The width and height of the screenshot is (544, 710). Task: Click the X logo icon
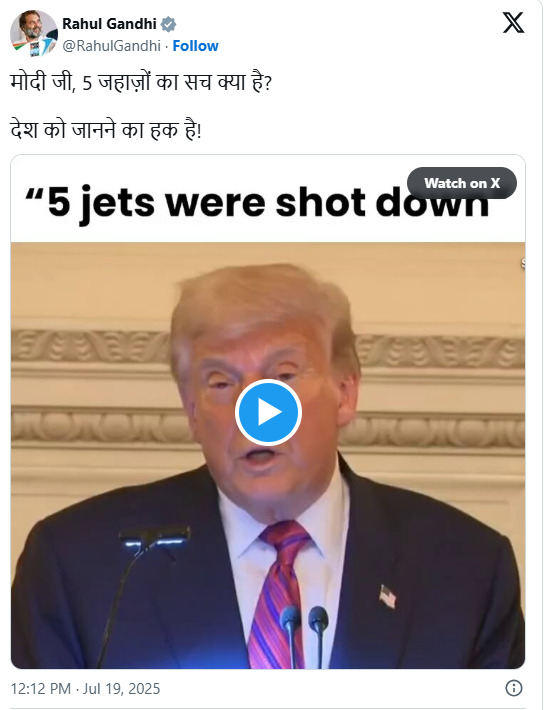513,23
